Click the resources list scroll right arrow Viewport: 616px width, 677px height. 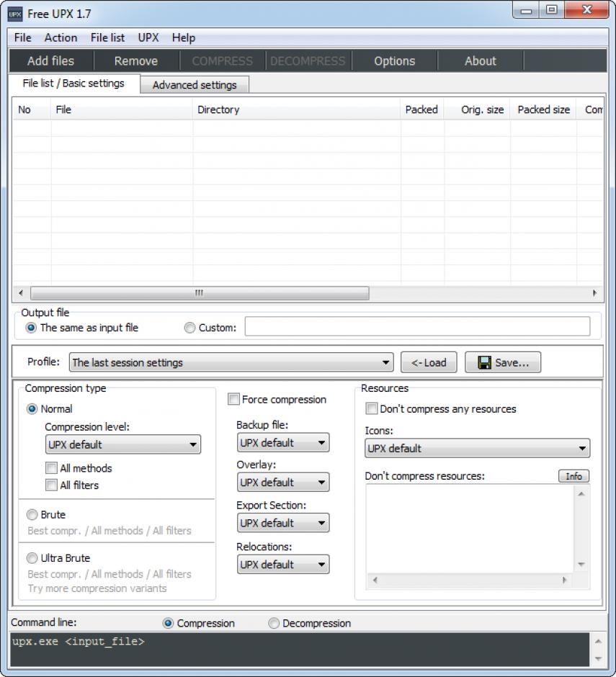[x=565, y=580]
